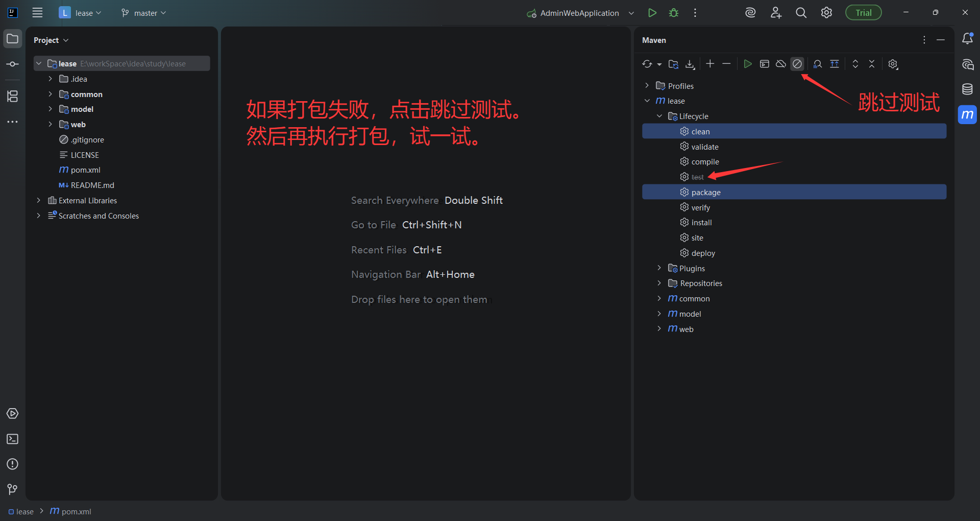Open the Commit tool window

tap(12, 64)
